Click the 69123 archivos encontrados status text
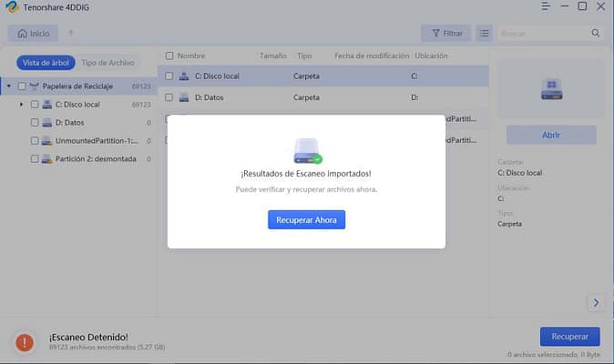The height and width of the screenshot is (364, 614). click(x=107, y=347)
